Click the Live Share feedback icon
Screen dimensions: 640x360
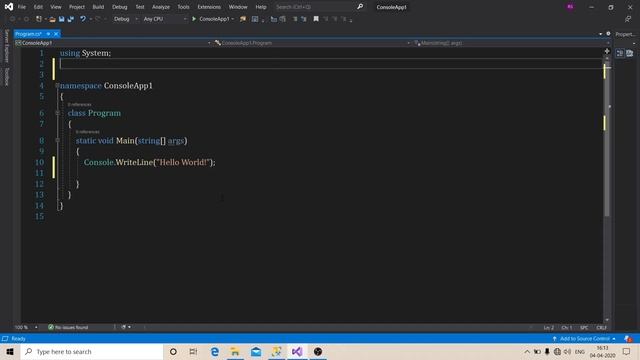pyautogui.click(x=628, y=19)
